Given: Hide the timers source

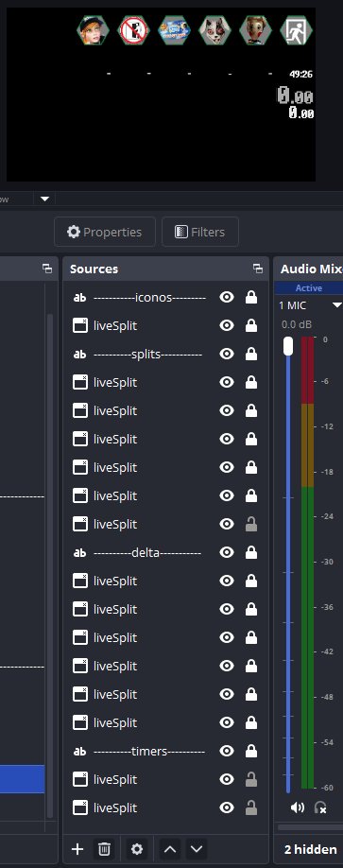Looking at the screenshot, I should (x=226, y=751).
